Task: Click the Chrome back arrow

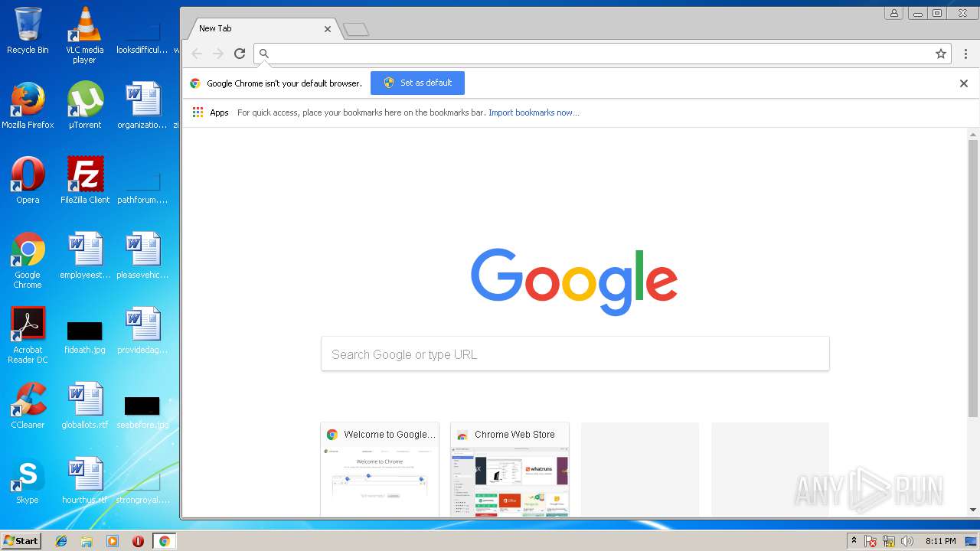Action: pos(197,54)
